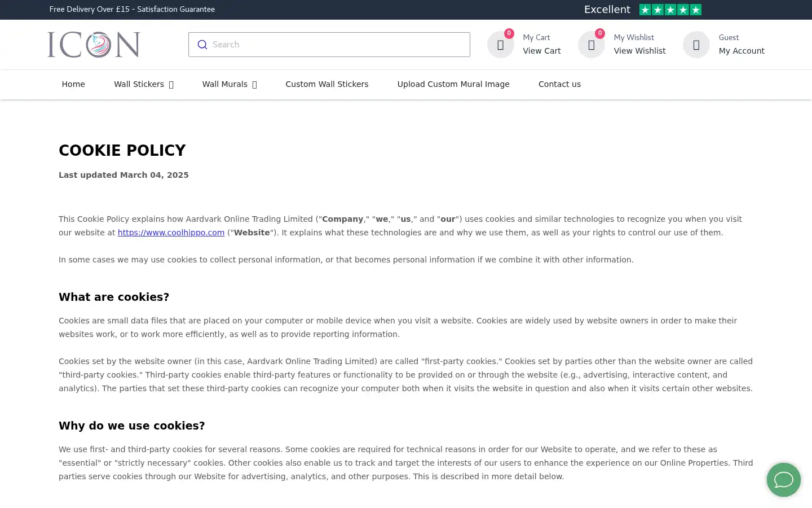This screenshot has height=508, width=812.
Task: Click the 'What are cookies?' heading
Action: pyautogui.click(x=114, y=297)
